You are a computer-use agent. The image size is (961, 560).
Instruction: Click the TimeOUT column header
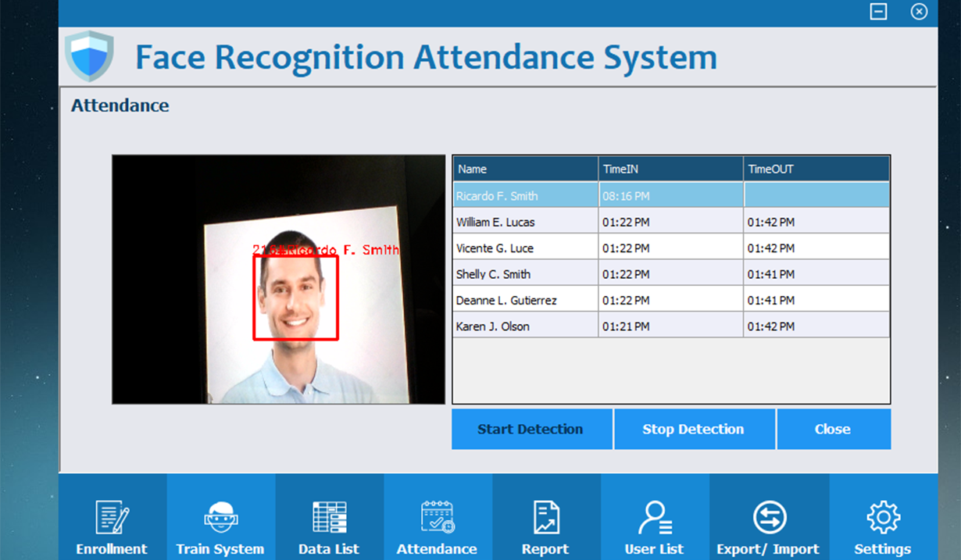point(816,169)
